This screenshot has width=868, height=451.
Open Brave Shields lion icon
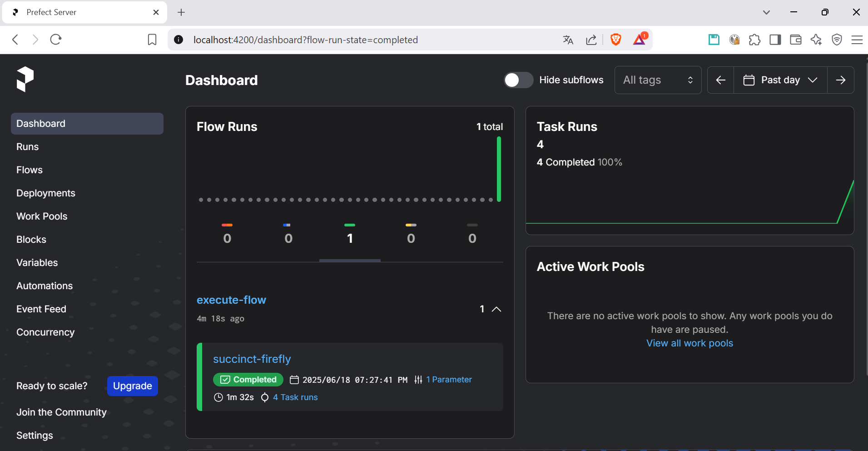coord(616,40)
